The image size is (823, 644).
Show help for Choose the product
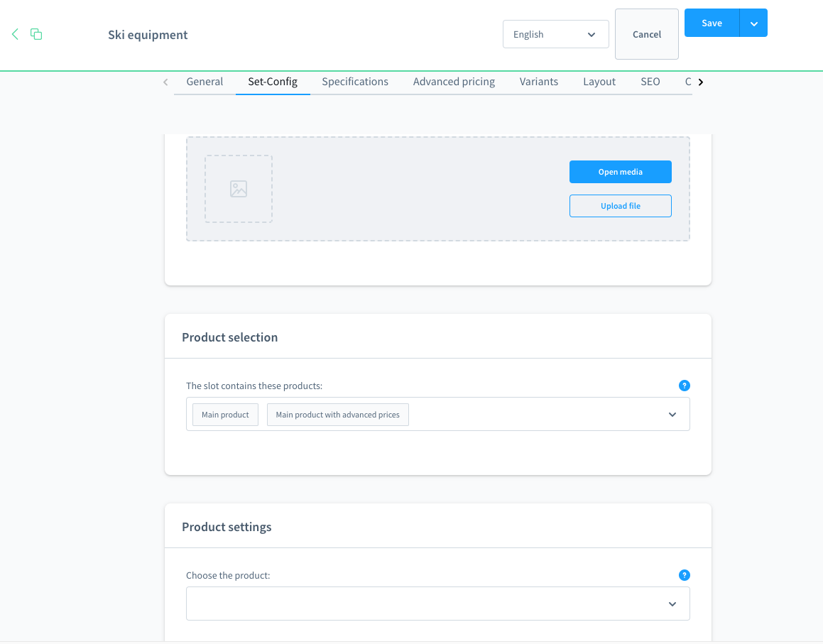pos(684,575)
